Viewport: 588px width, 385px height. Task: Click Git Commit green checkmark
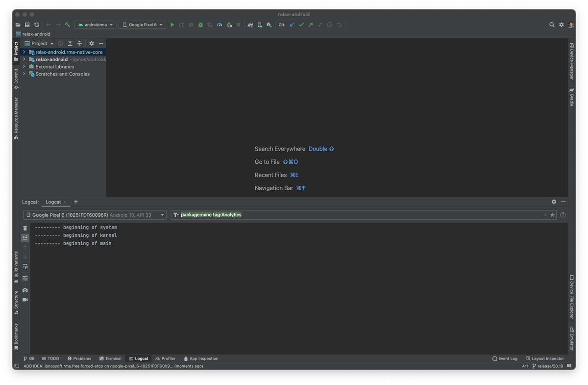(x=301, y=25)
